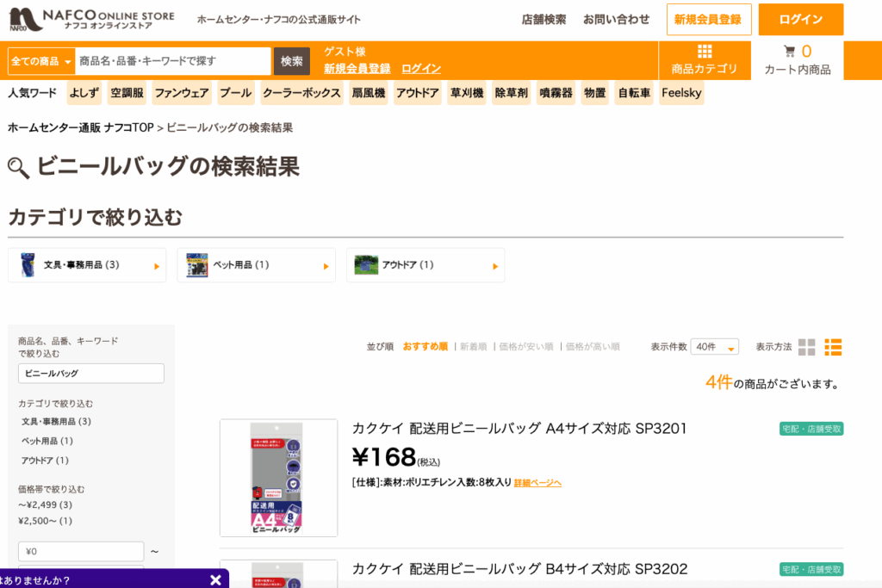This screenshot has height=588, width=882.
Task: Click the ビニールバッグ keyword filter field
Action: 91,374
